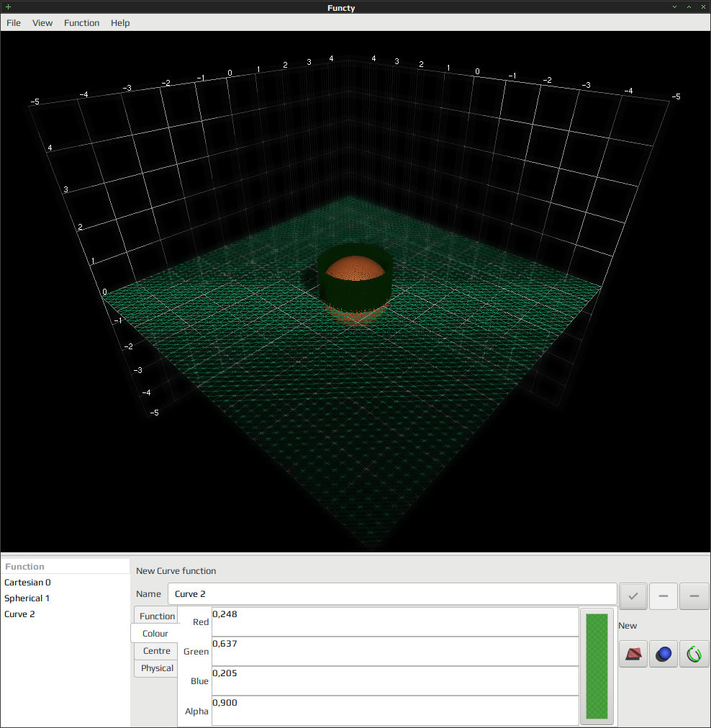Screen dimensions: 711x728
Task: Click the 'Blue' label
Action: pos(199,681)
